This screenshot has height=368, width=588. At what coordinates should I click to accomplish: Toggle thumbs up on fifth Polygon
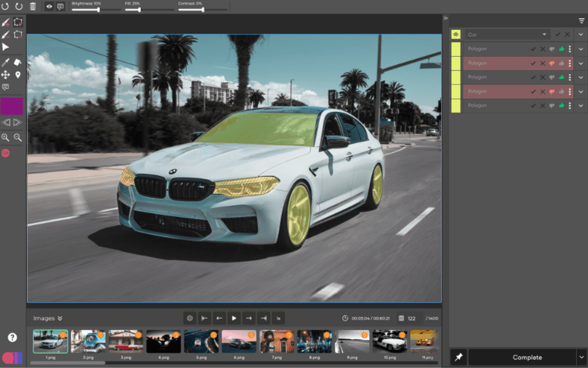click(562, 106)
